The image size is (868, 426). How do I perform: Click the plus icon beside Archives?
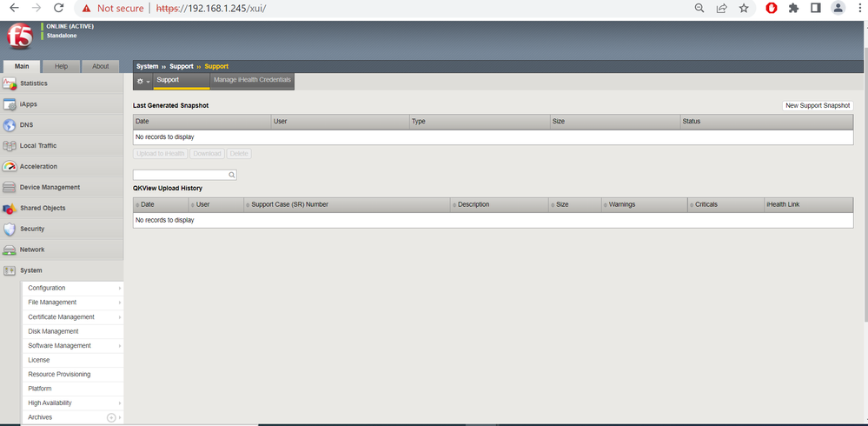pos(111,417)
